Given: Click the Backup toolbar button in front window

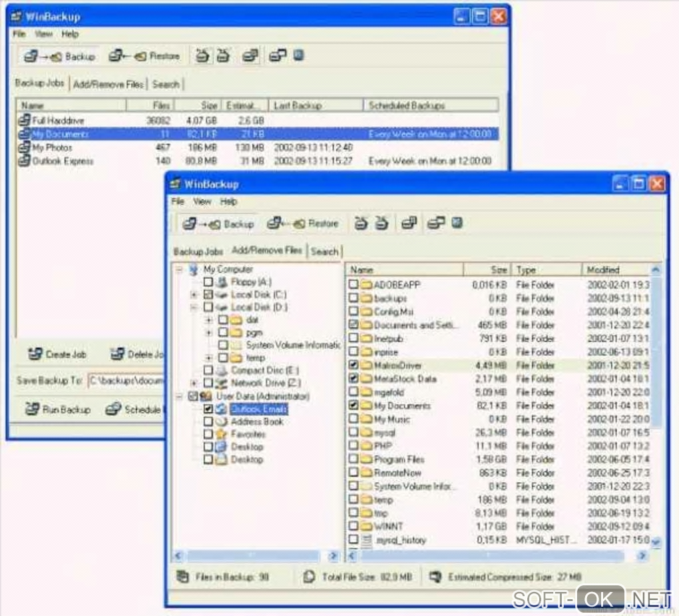Looking at the screenshot, I should point(218,224).
